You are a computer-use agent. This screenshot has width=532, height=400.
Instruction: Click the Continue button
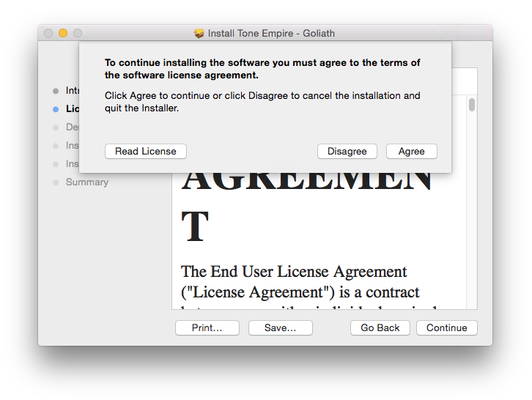click(446, 327)
